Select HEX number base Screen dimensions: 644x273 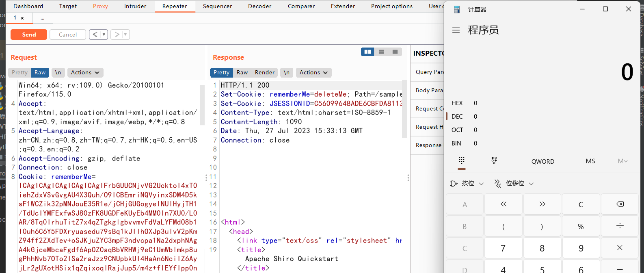pyautogui.click(x=457, y=103)
